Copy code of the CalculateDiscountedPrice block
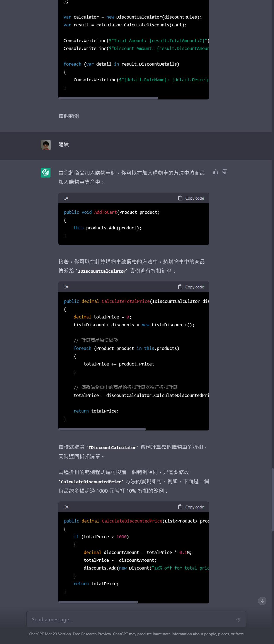The image size is (274, 644). pos(191,507)
